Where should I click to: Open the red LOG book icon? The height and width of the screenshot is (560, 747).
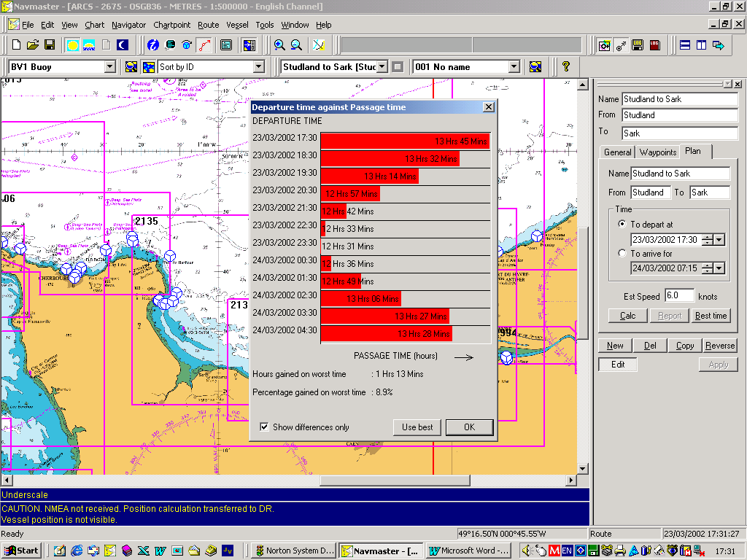655,45
